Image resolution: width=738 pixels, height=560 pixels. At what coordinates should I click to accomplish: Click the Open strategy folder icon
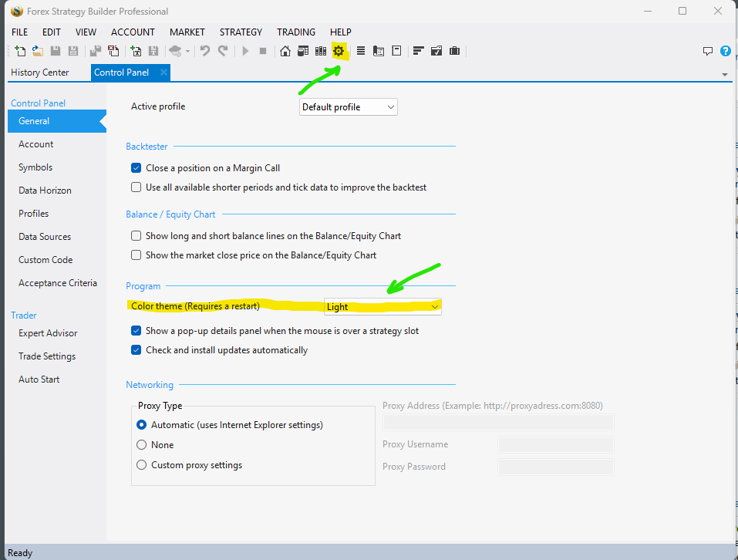38,51
